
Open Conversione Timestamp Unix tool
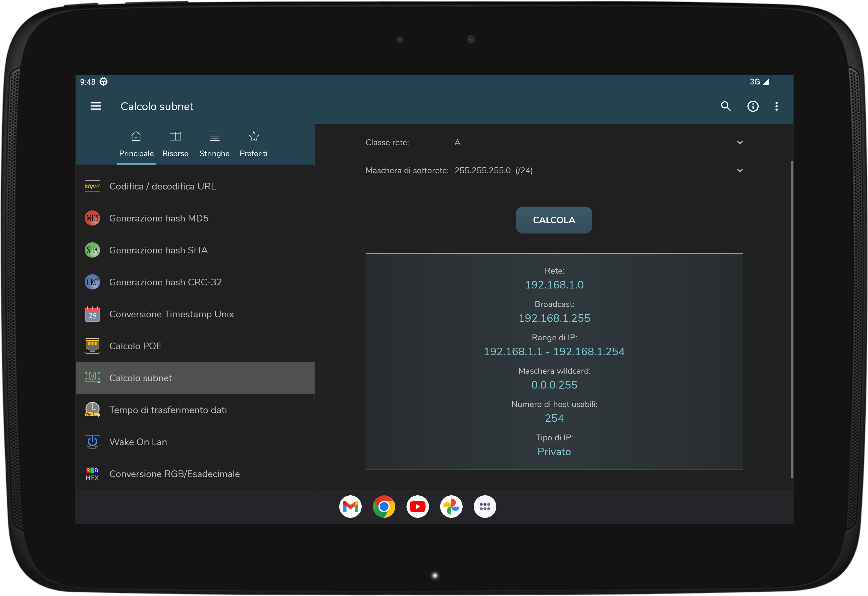tap(195, 314)
